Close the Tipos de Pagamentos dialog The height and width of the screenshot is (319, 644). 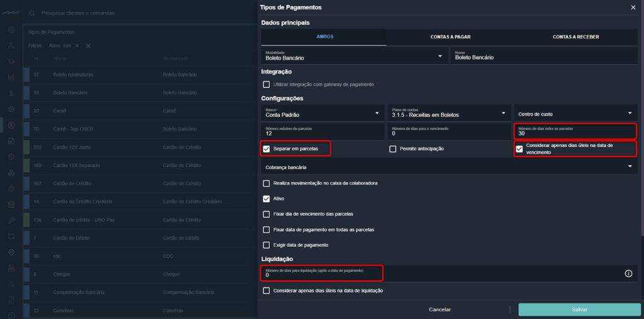pos(633,8)
